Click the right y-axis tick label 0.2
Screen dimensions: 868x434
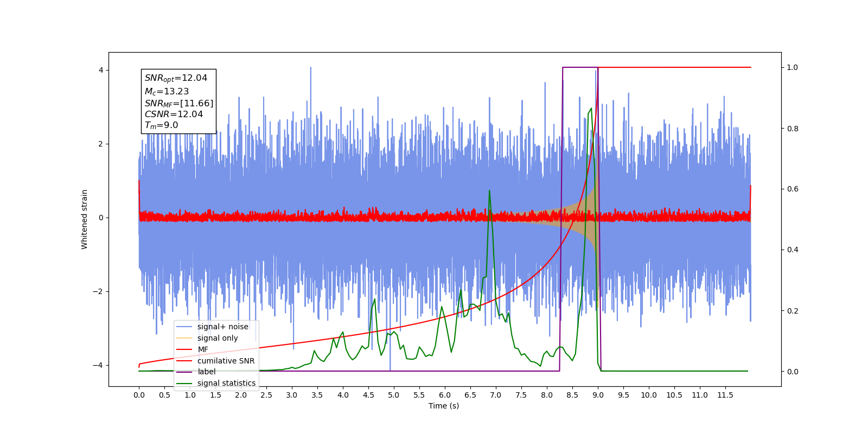click(793, 311)
